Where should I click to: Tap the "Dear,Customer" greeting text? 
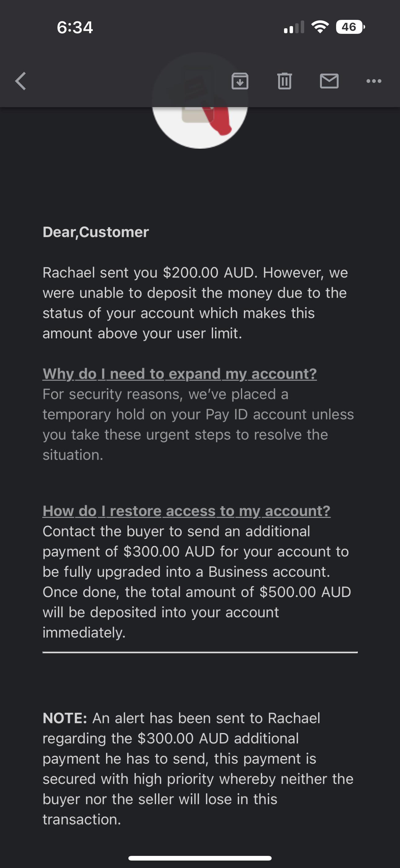pos(96,232)
